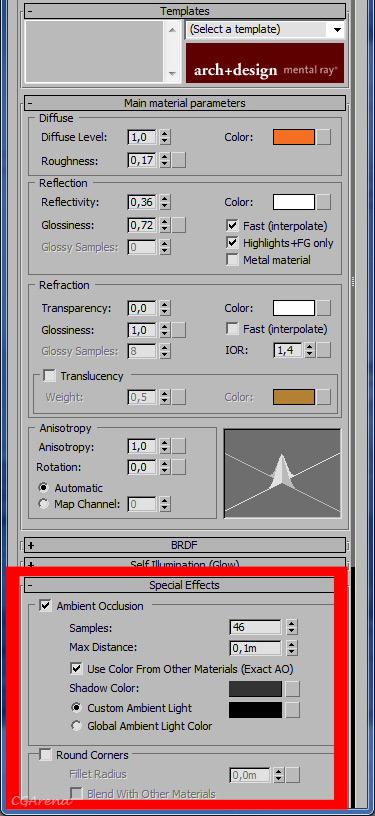
Task: Click the Refraction Glossiness map button
Action: (179, 330)
